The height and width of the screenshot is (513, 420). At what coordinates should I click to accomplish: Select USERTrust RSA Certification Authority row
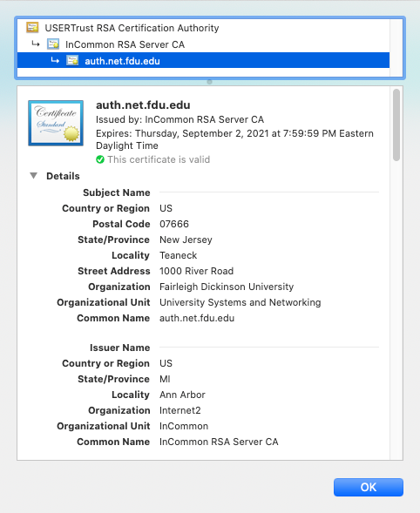coord(203,28)
